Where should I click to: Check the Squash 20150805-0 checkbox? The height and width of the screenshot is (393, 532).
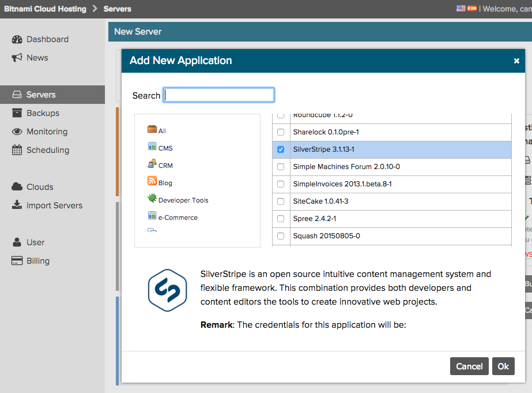click(x=281, y=236)
